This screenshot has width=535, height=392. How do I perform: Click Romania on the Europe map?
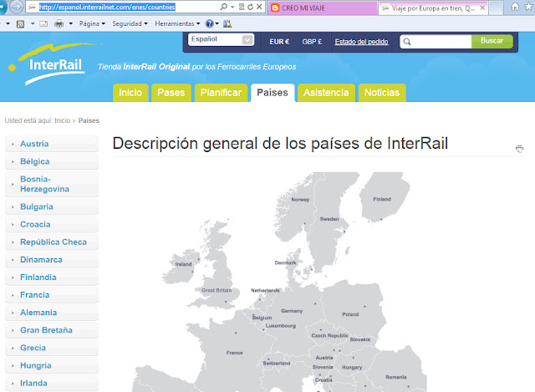tap(395, 377)
